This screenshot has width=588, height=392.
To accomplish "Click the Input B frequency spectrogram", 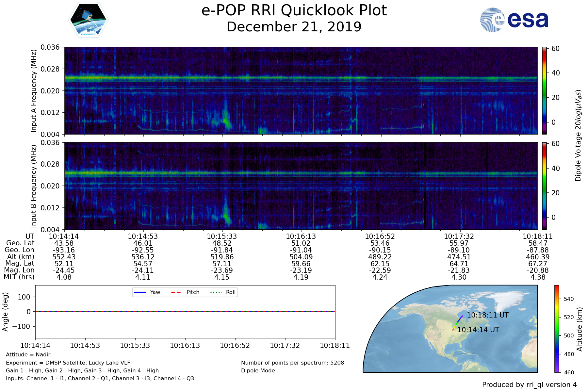I will coord(301,186).
